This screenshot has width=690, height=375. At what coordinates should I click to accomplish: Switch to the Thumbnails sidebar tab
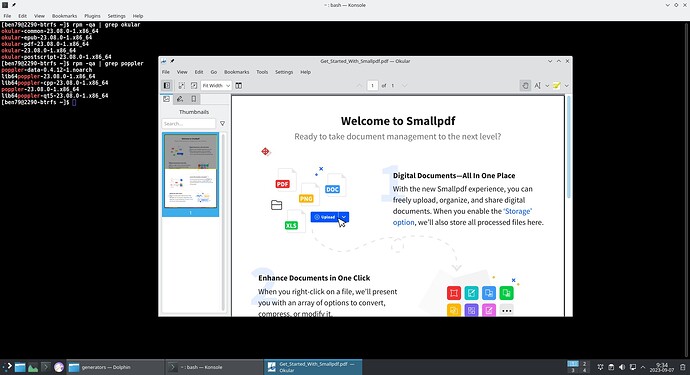(x=166, y=99)
